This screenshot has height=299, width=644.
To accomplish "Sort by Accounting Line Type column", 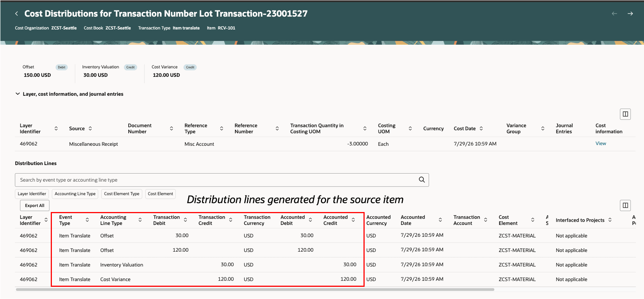I will (x=140, y=220).
